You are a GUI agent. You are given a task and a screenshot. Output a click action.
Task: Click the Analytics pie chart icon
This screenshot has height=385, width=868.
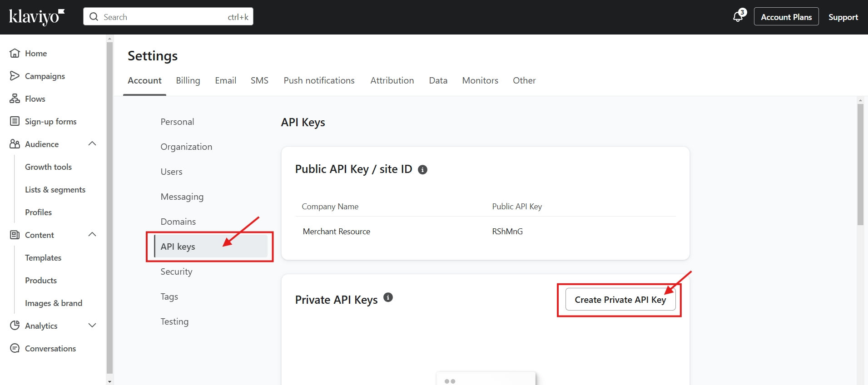point(15,326)
